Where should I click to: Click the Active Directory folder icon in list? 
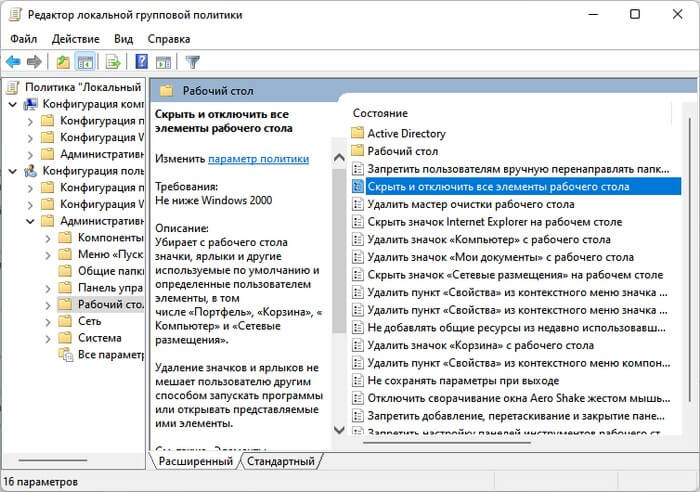pos(358,133)
